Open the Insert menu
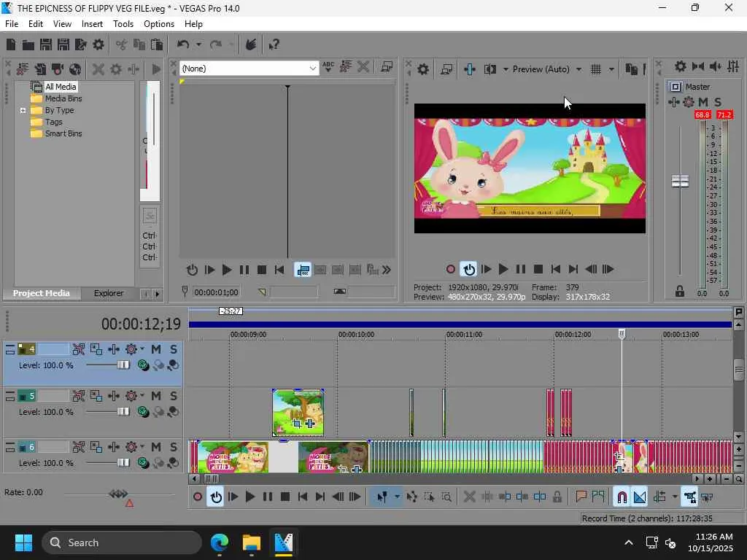The width and height of the screenshot is (747, 560). 92,24
